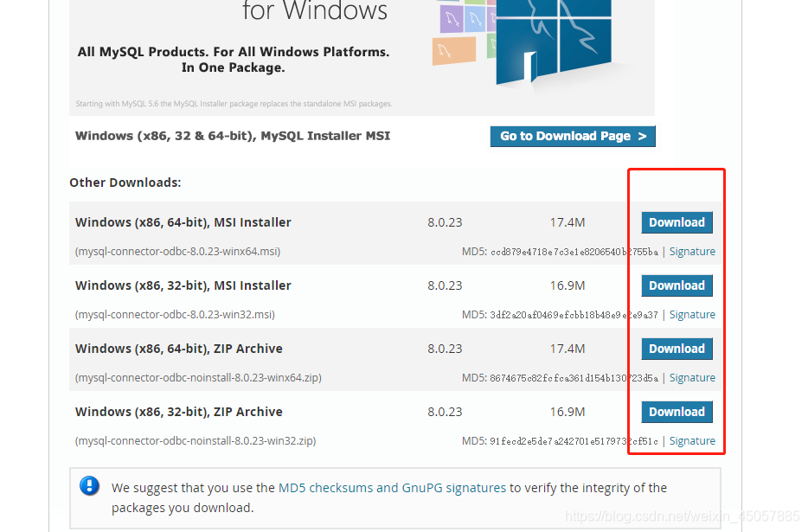Image resolution: width=808 pixels, height=532 pixels.
Task: Select text 'Windows (x86, 32-bit), ZIP Archive'
Action: (x=179, y=412)
